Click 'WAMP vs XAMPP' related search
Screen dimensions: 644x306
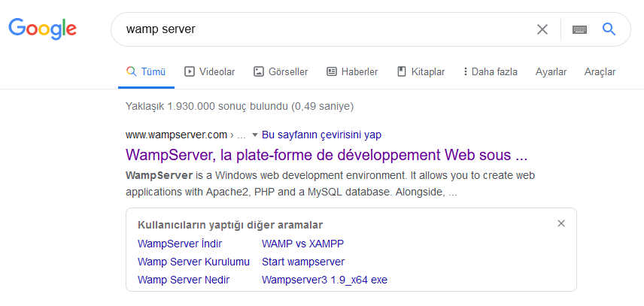pos(302,244)
